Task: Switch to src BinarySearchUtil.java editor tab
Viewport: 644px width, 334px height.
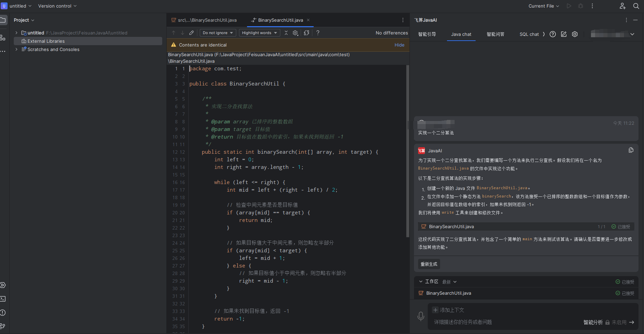Action: [x=204, y=20]
